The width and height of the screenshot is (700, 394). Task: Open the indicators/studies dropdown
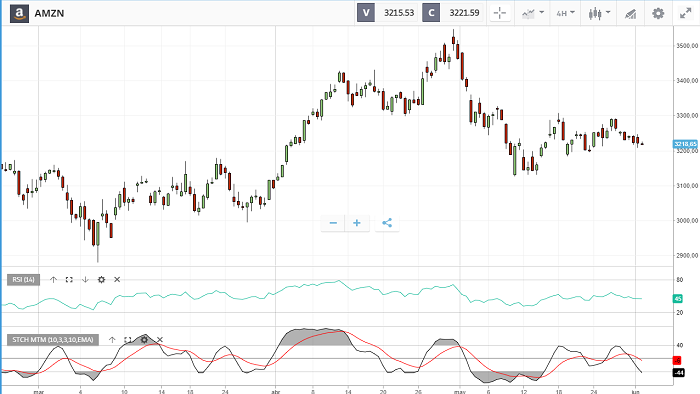coord(533,13)
